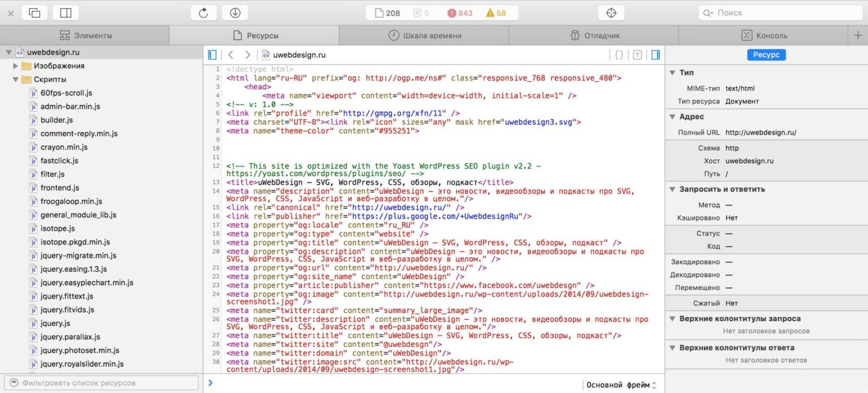Click the plus.google.com publisher link
The width and height of the screenshot is (868, 393).
pos(436,216)
